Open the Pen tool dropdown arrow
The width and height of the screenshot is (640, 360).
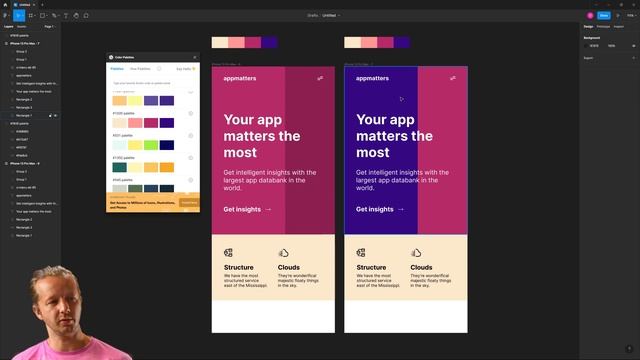(58, 16)
